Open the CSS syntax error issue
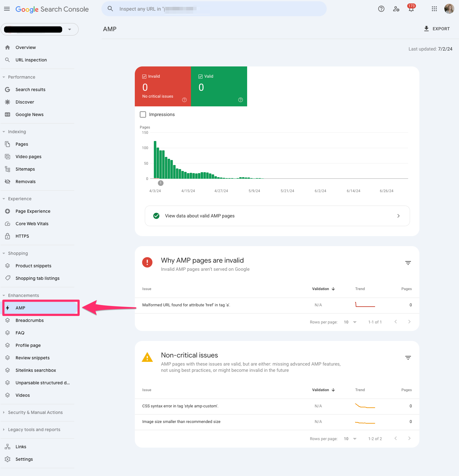 277,406
